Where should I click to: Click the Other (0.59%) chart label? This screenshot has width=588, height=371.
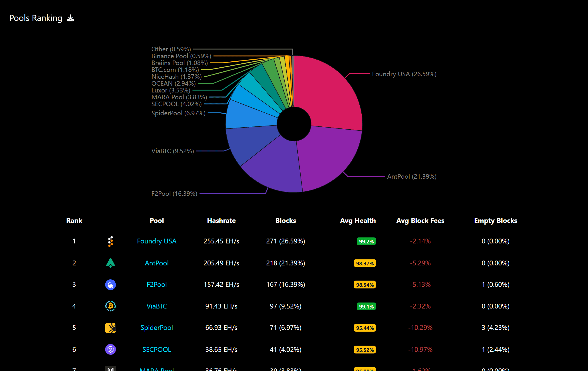pos(171,49)
